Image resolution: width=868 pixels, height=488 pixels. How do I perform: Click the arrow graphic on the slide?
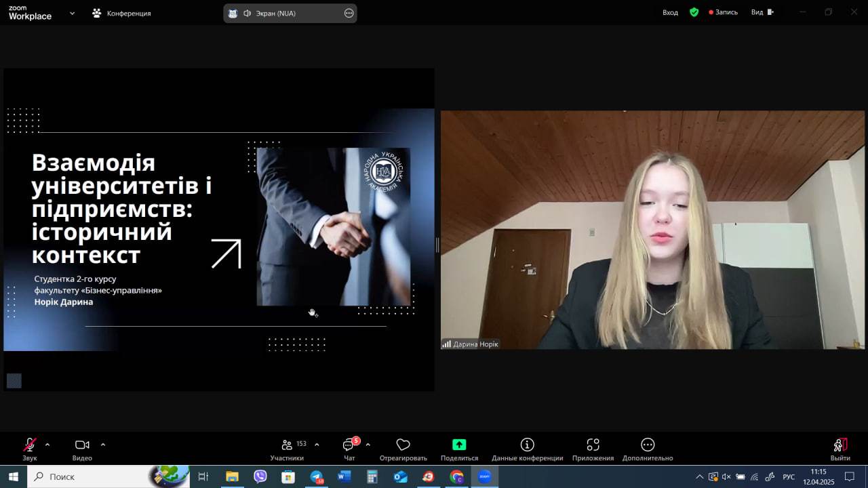(226, 253)
